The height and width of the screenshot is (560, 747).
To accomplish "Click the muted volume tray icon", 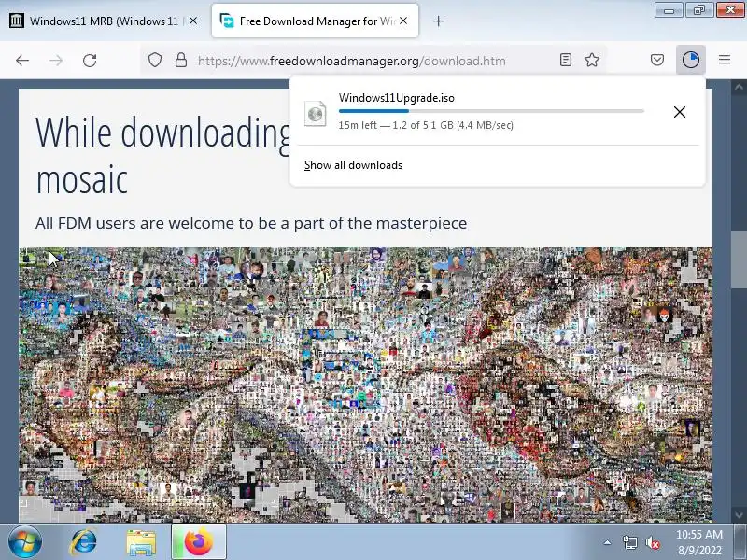I will pyautogui.click(x=653, y=542).
